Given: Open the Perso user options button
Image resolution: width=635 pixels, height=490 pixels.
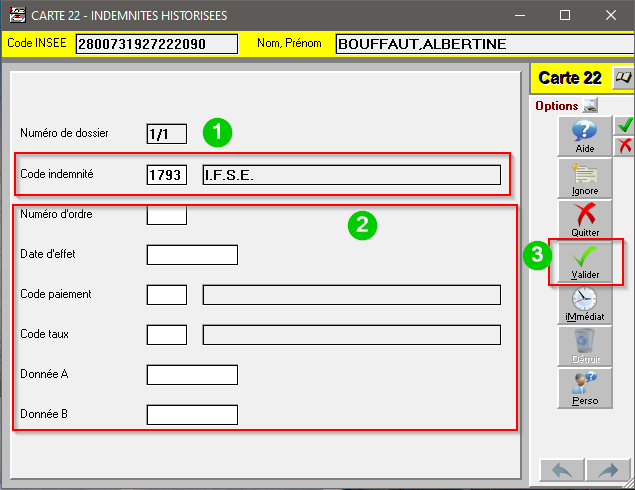Looking at the screenshot, I should (x=584, y=388).
